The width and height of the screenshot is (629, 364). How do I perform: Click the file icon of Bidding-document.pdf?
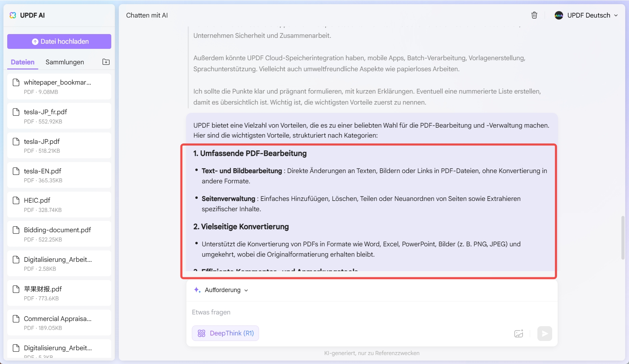(x=16, y=230)
